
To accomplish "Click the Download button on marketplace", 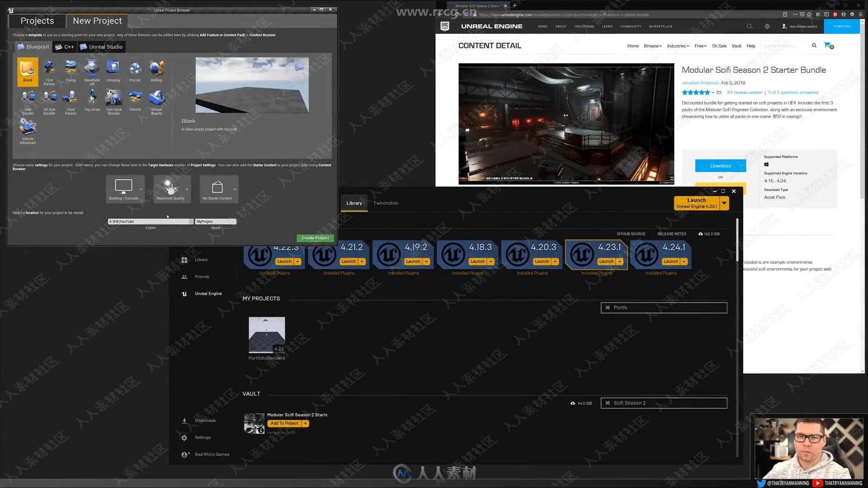I will point(720,166).
